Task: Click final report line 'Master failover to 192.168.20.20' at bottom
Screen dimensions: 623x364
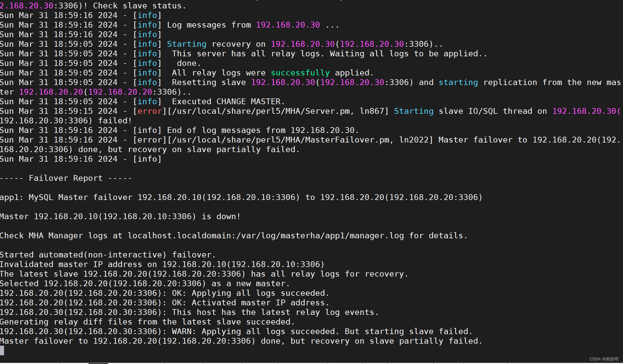Action: 241,341
